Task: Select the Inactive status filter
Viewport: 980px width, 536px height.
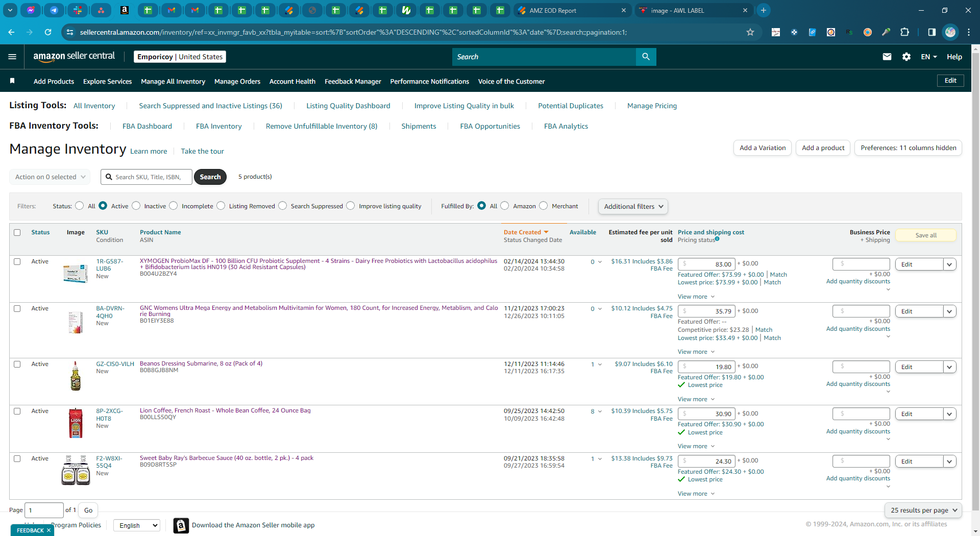Action: point(136,206)
